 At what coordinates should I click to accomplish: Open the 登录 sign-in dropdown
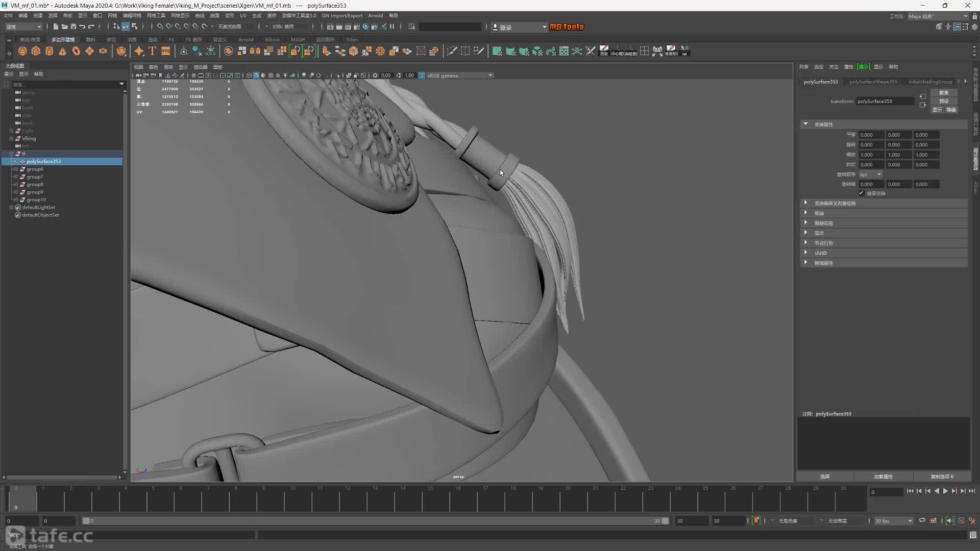point(519,27)
